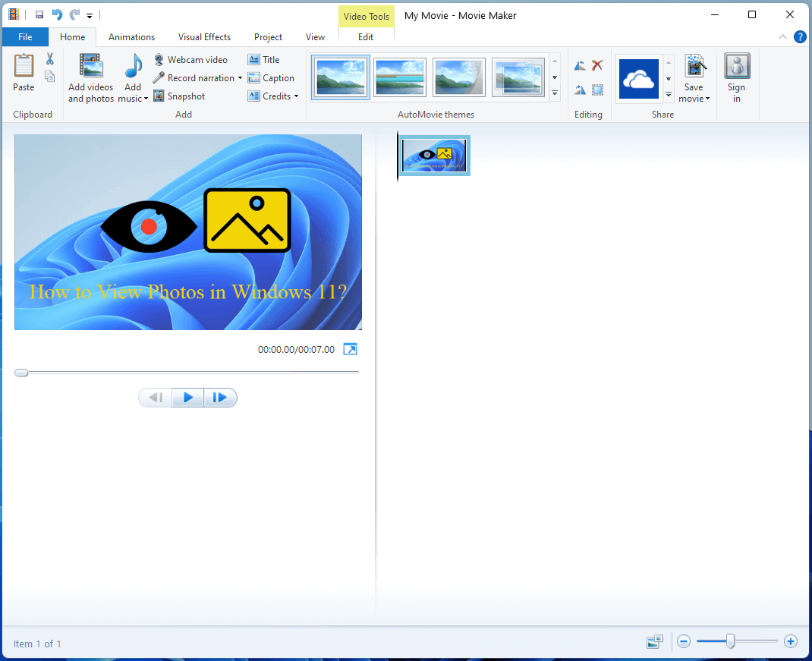Step to the next frame
Screen dimensions: 812x661
(x=220, y=398)
